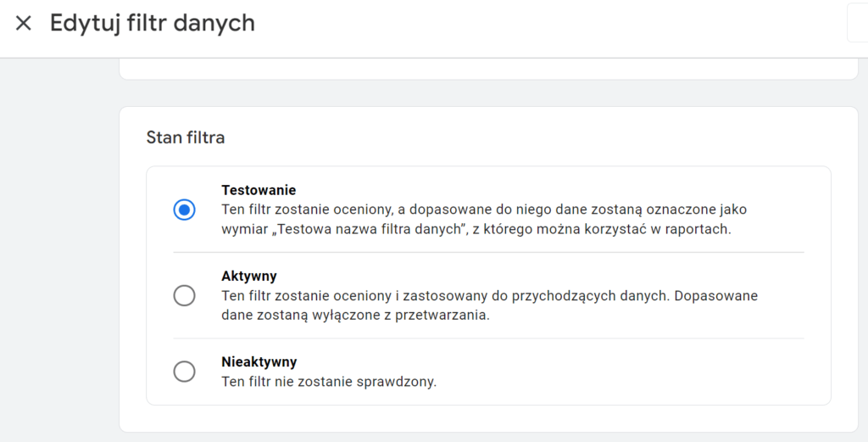
Task: Click the Stan filtra section heading
Action: tap(186, 137)
